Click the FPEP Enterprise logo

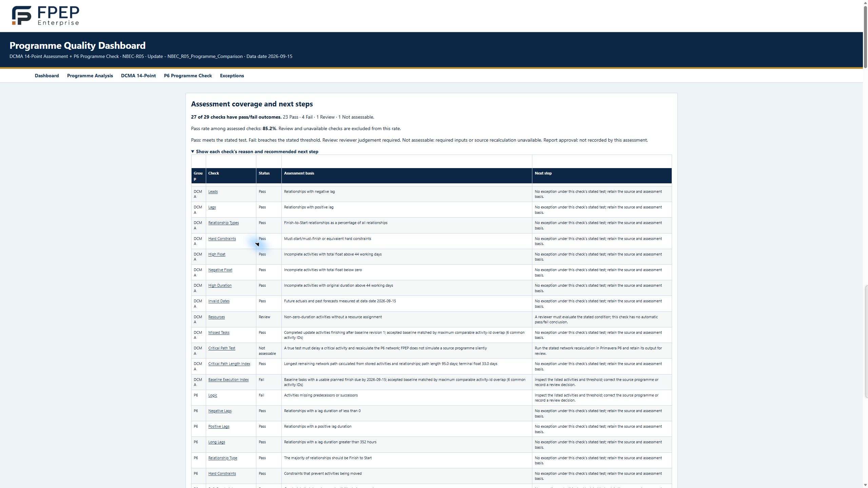[45, 16]
